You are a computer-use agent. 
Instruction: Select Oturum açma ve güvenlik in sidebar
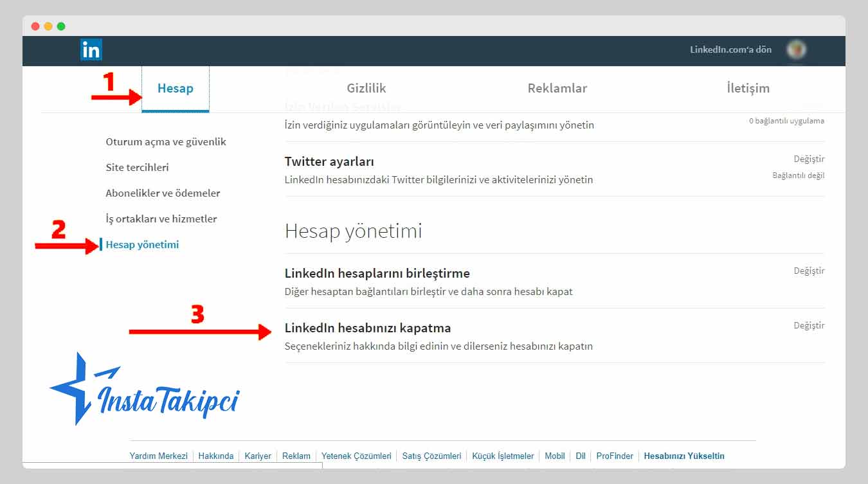tap(166, 141)
